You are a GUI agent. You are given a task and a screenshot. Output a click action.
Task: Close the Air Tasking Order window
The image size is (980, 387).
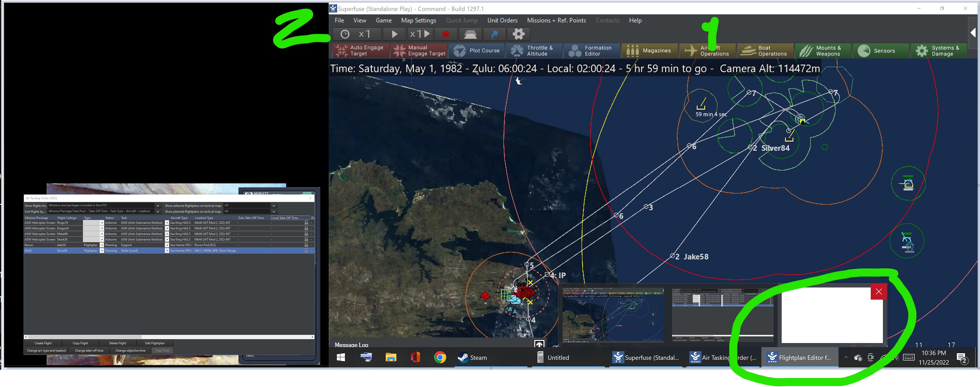310,198
